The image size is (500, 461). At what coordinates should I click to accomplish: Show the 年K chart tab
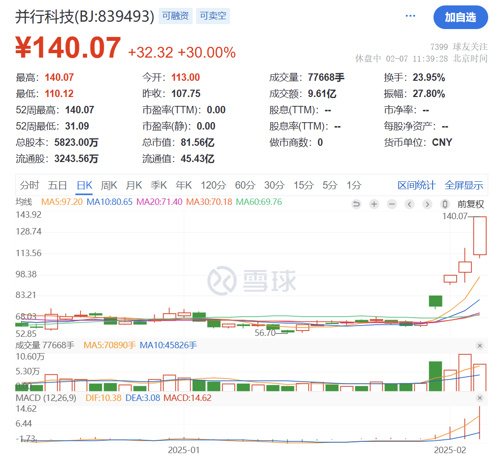click(x=184, y=185)
